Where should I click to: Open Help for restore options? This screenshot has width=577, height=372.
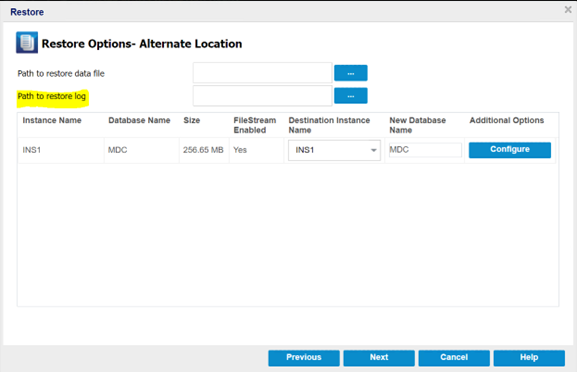(x=529, y=358)
